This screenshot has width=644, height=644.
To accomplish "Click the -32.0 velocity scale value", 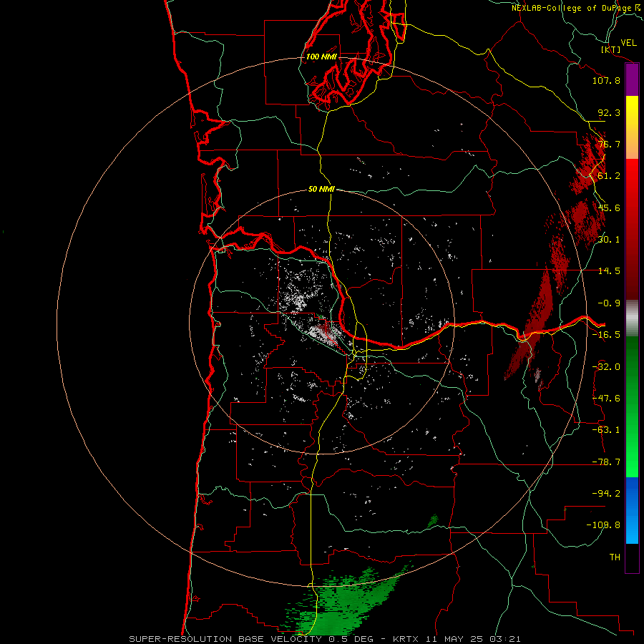I will [606, 367].
